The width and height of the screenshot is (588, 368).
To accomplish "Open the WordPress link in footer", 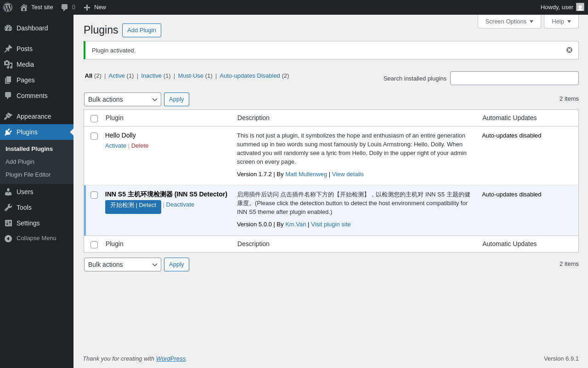I will [x=171, y=359].
